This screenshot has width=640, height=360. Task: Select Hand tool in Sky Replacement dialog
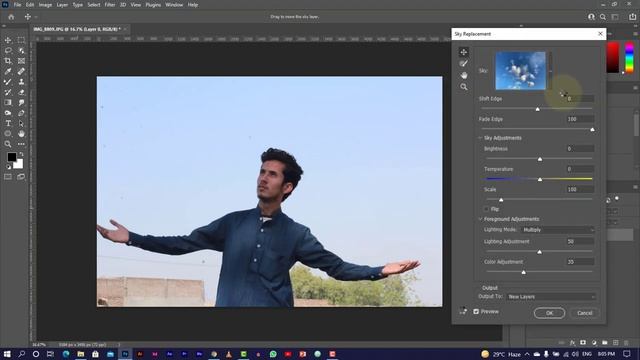[464, 75]
